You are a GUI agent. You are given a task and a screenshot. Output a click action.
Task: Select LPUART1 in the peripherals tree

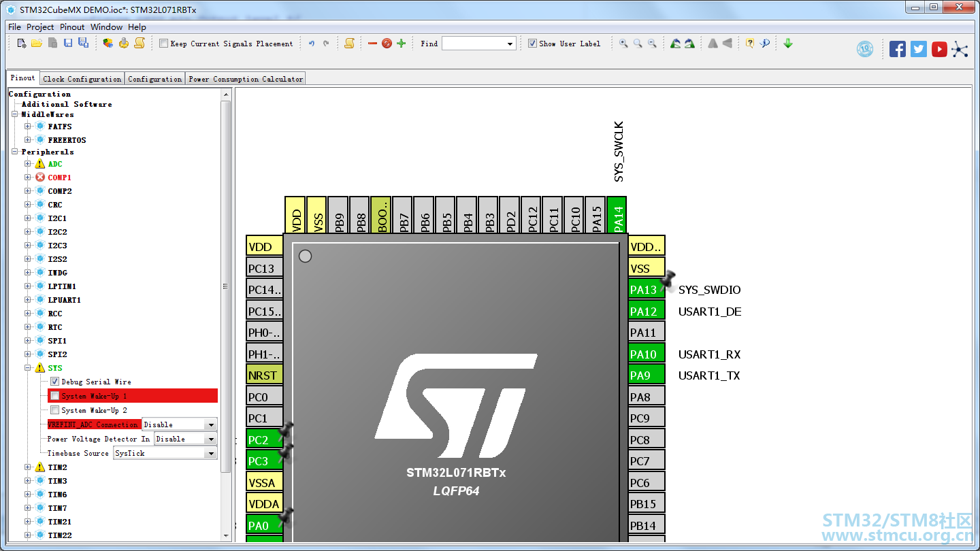coord(64,300)
